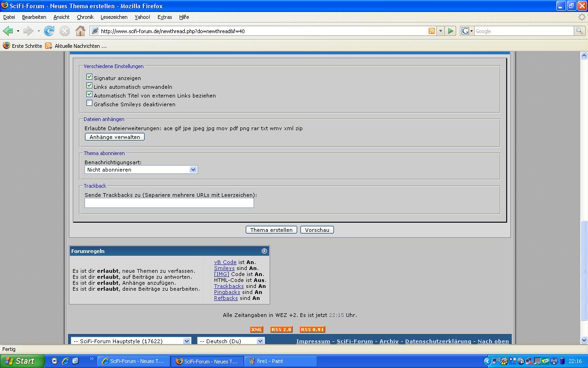588x368 pixels.
Task: Expand the SciFi-Forum Hauptstyle selector
Action: click(x=130, y=341)
